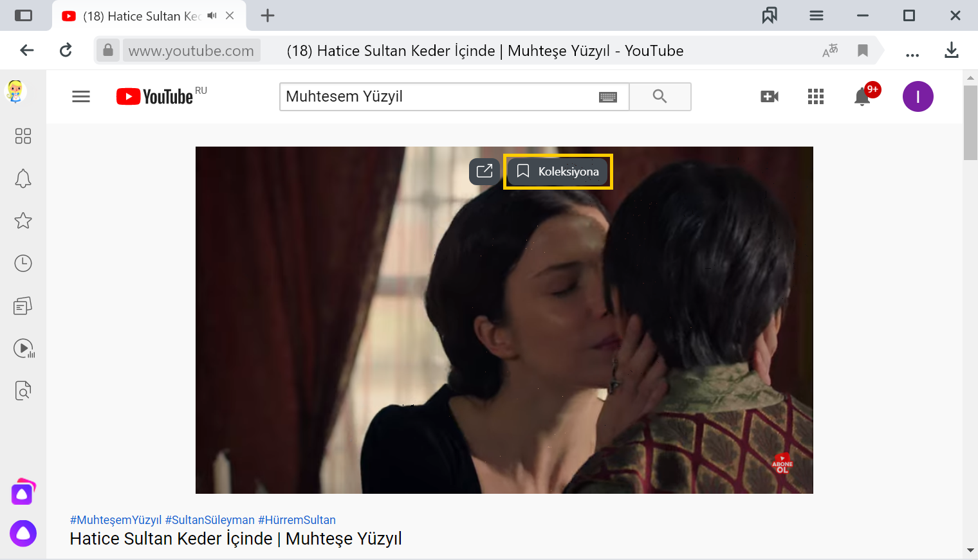Click the page title text in the address bar
Image resolution: width=978 pixels, height=560 pixels.
click(x=485, y=50)
